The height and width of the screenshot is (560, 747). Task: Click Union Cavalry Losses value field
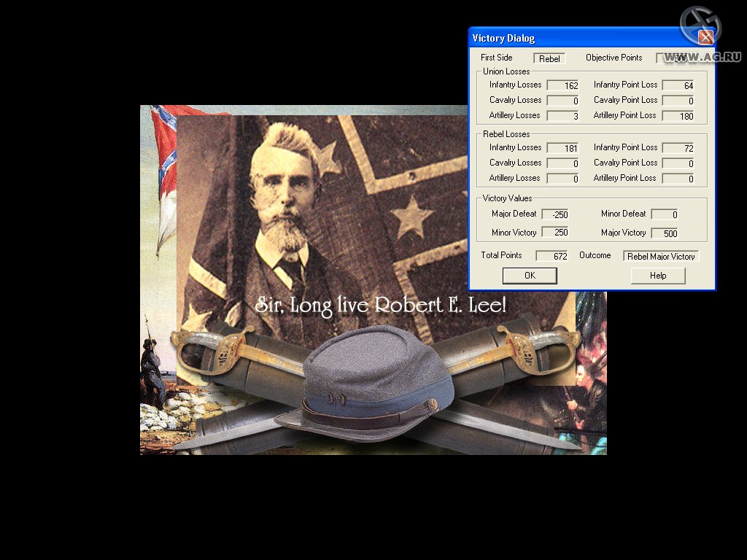[562, 101]
